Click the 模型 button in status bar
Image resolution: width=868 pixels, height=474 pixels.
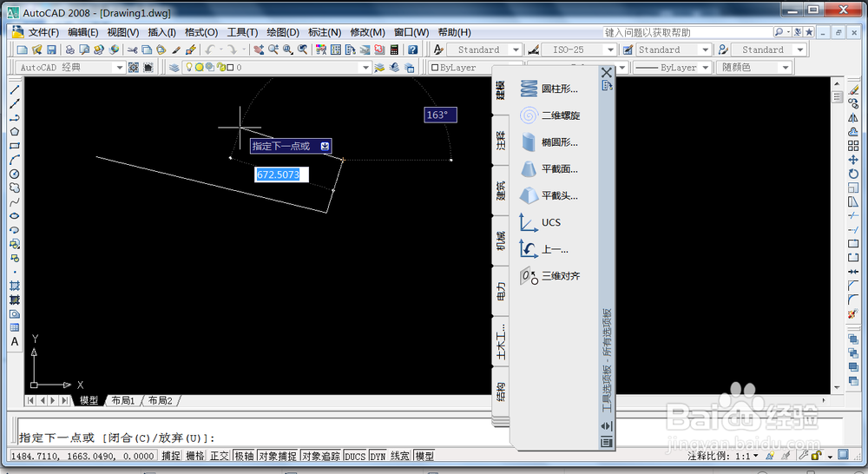pos(424,456)
